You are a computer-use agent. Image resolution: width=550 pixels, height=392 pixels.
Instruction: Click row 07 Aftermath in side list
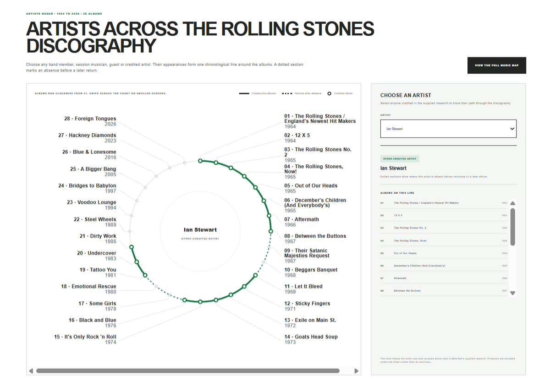(x=444, y=278)
